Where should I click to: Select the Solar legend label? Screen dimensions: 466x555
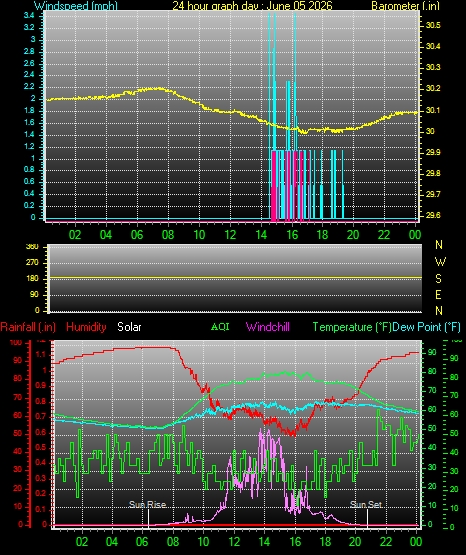(129, 327)
